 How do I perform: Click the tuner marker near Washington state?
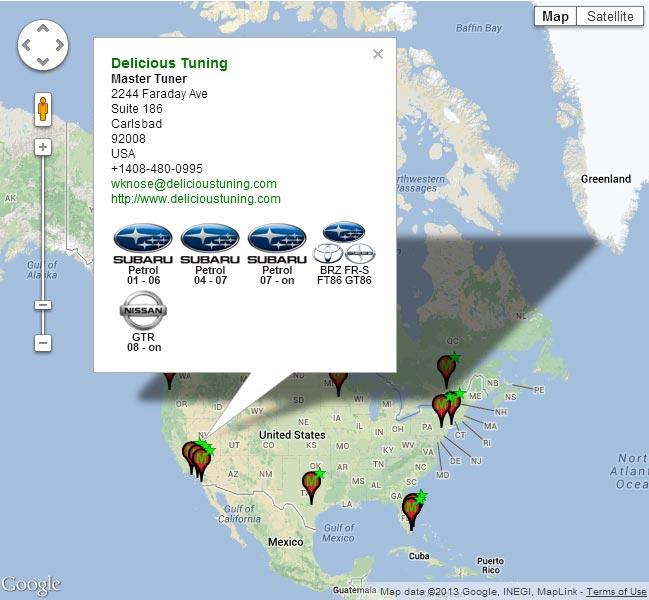[x=169, y=379]
